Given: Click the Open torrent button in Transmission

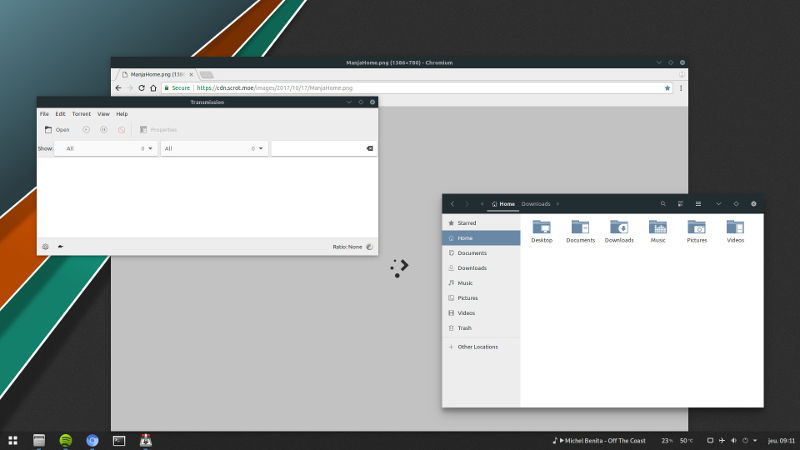Looking at the screenshot, I should point(57,130).
